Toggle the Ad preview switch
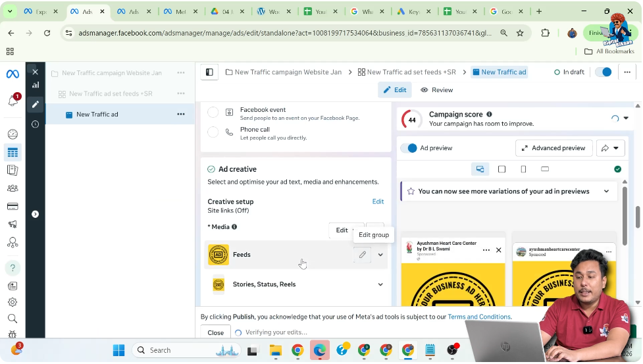 tap(409, 148)
